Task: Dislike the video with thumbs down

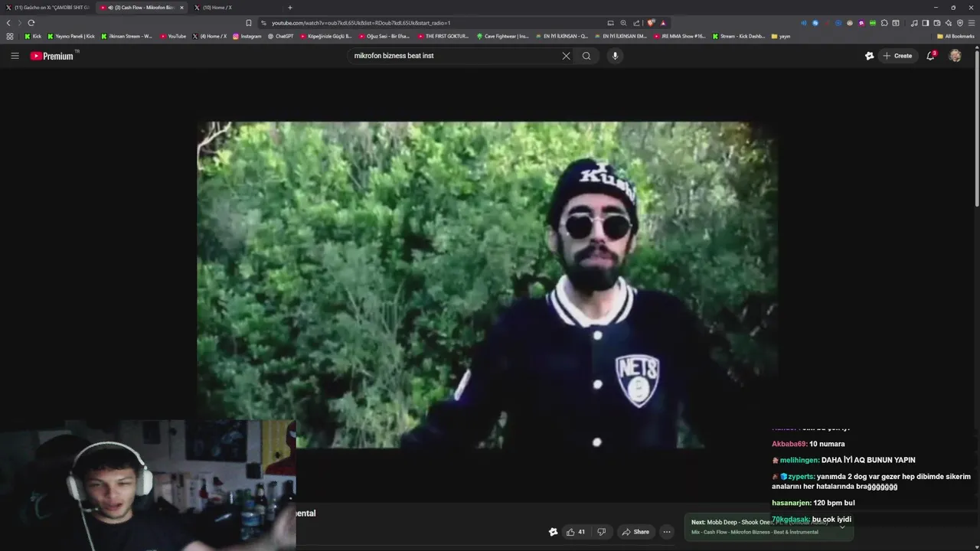Action: [x=602, y=532]
